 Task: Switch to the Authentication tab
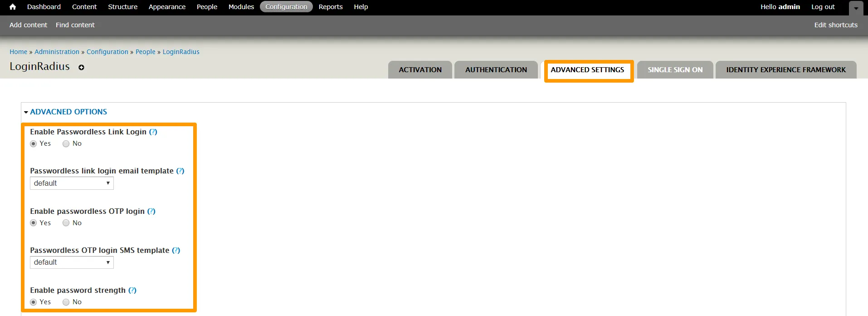coord(496,70)
